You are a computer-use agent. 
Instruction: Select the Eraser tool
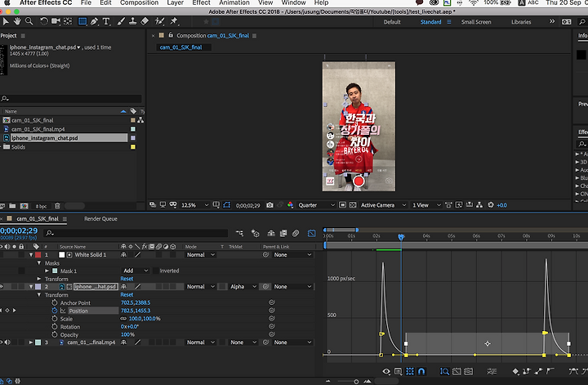pyautogui.click(x=145, y=21)
